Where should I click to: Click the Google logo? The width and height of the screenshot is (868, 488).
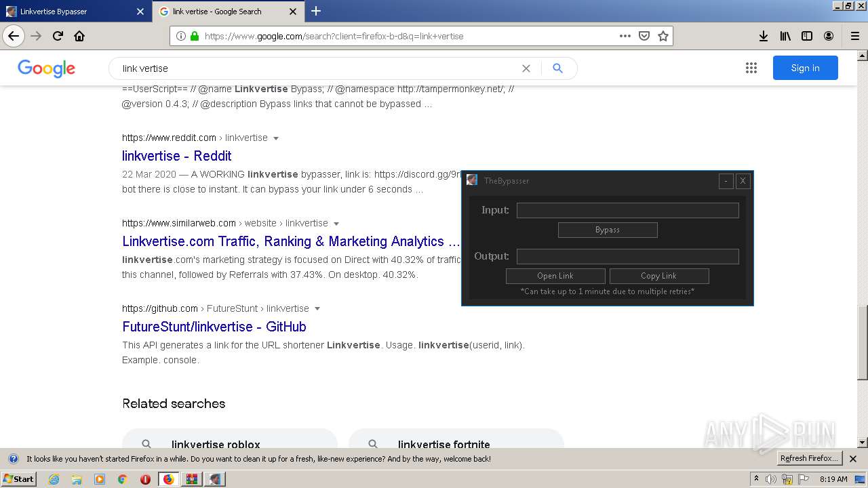pyautogui.click(x=46, y=68)
